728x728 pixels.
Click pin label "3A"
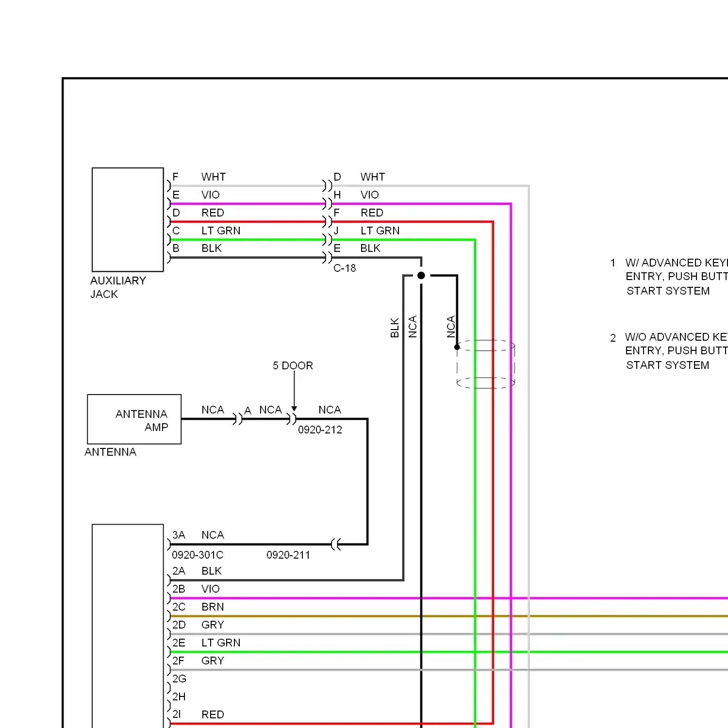[179, 535]
